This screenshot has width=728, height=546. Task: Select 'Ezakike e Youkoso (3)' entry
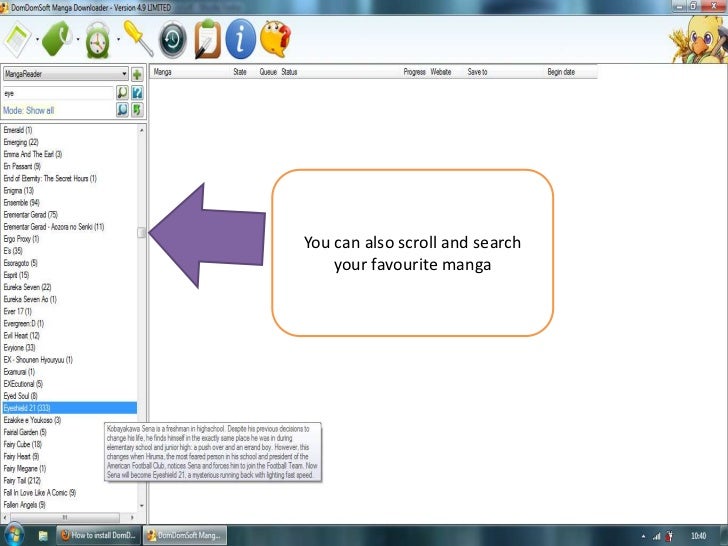click(32, 420)
